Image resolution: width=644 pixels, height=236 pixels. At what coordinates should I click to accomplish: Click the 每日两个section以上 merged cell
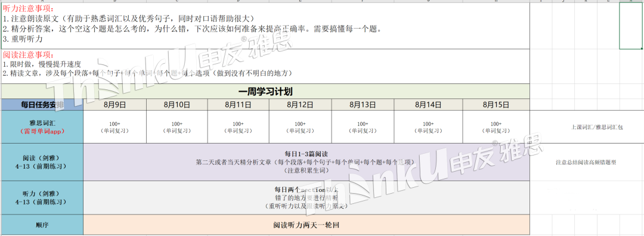(306, 197)
